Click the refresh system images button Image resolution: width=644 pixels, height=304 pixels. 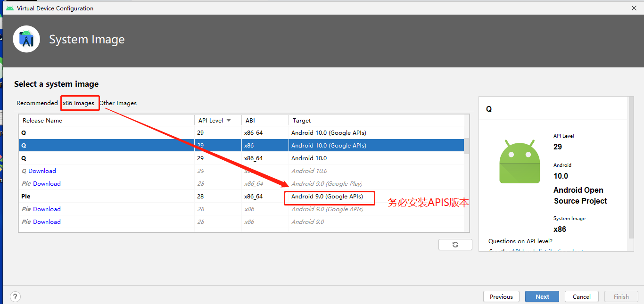(455, 244)
